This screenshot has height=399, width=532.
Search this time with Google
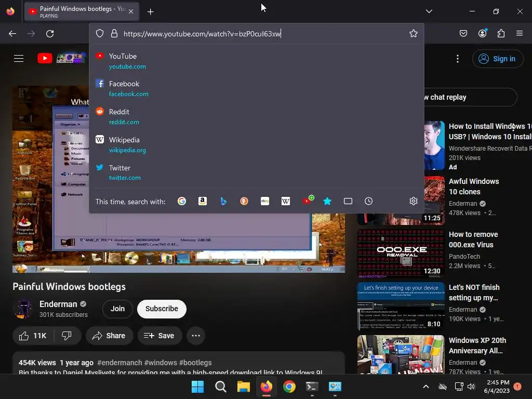[x=181, y=201]
